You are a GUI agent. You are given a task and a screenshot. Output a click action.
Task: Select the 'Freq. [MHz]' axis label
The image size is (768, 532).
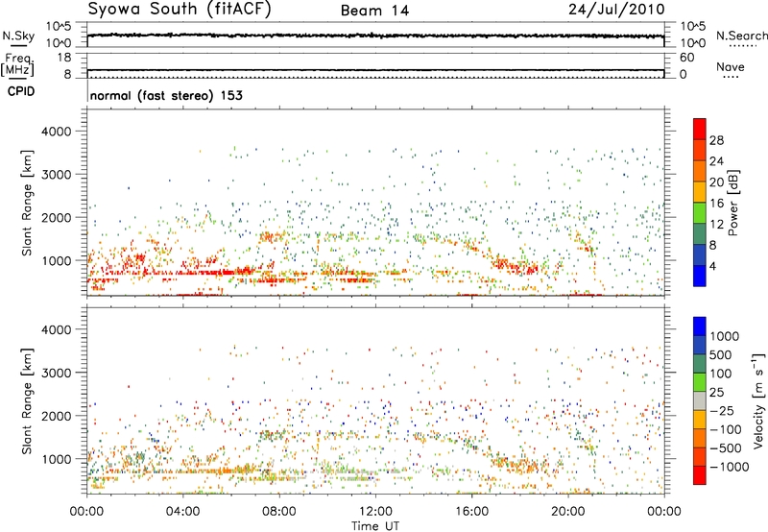17,64
